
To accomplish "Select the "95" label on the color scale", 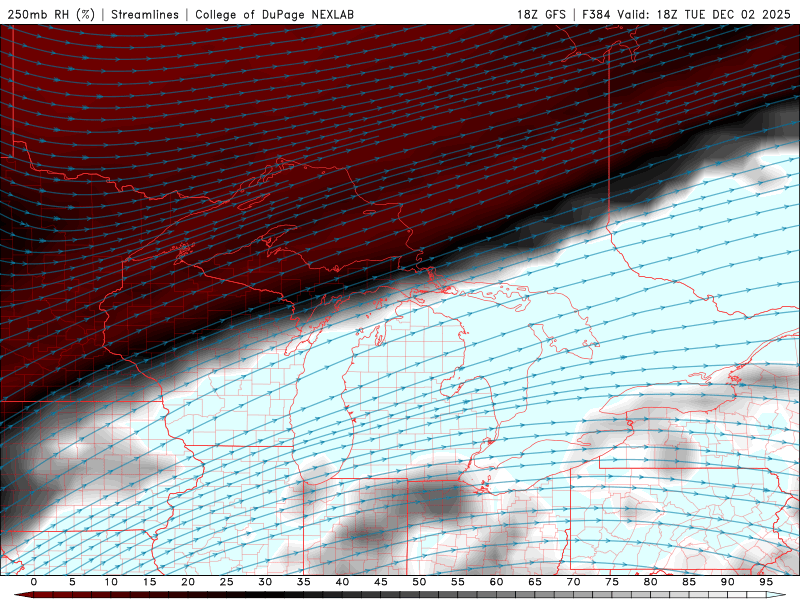I will [766, 582].
